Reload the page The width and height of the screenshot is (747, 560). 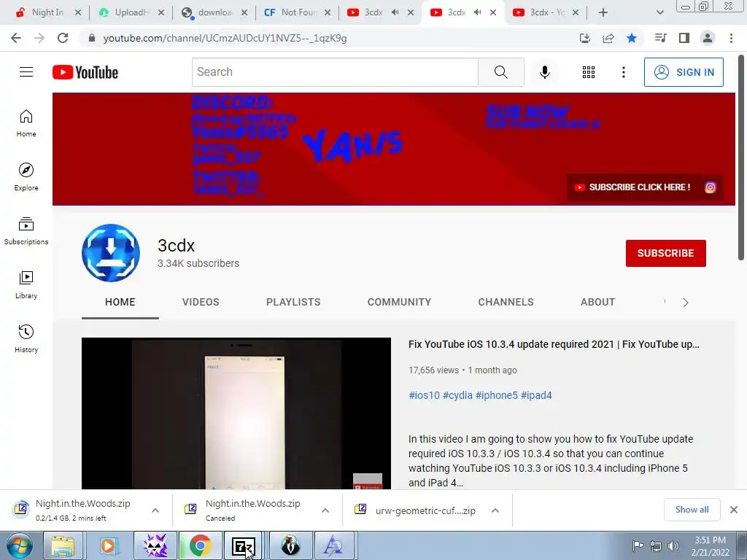(63, 38)
